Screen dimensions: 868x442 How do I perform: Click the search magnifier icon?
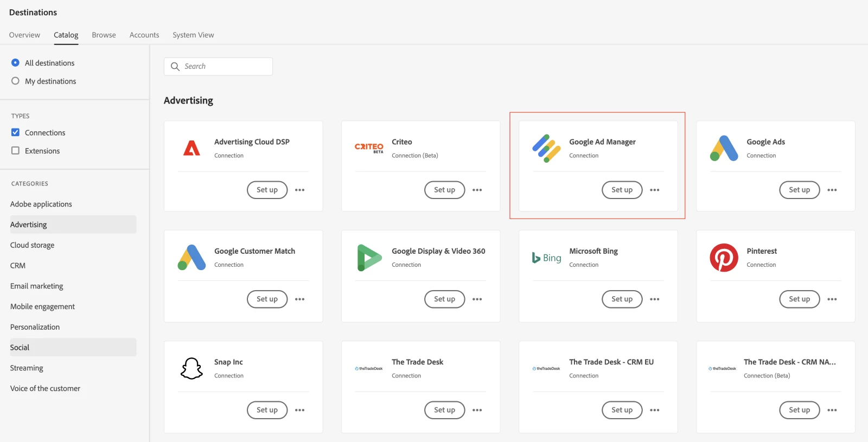[x=175, y=66]
